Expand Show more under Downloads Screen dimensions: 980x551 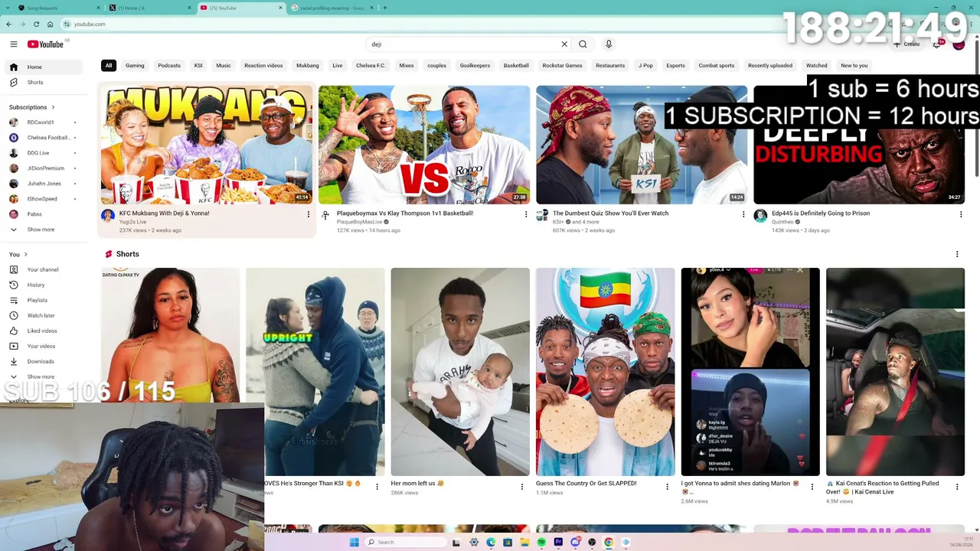(44, 377)
